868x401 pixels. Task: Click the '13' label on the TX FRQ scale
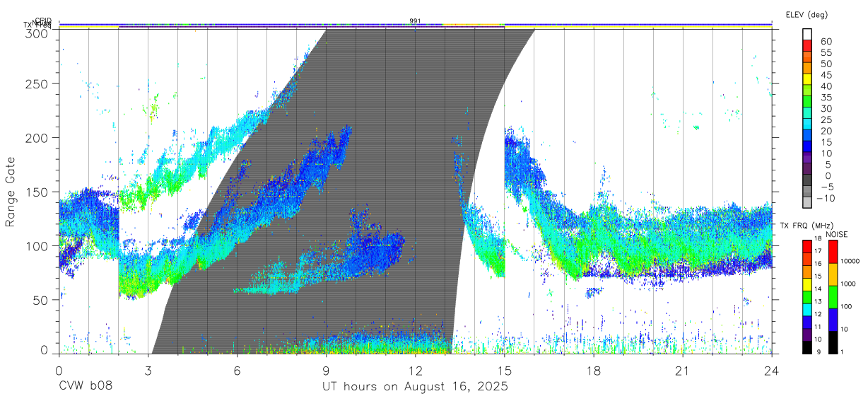pyautogui.click(x=816, y=301)
